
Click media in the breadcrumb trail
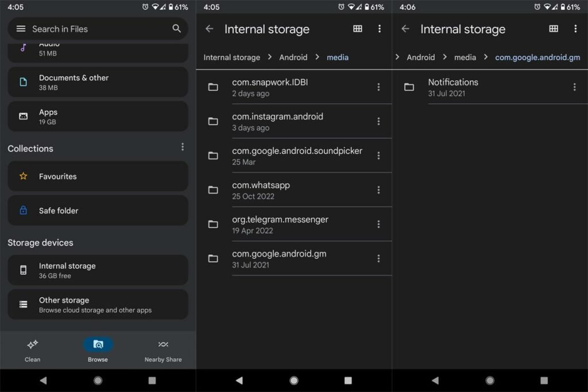point(338,57)
